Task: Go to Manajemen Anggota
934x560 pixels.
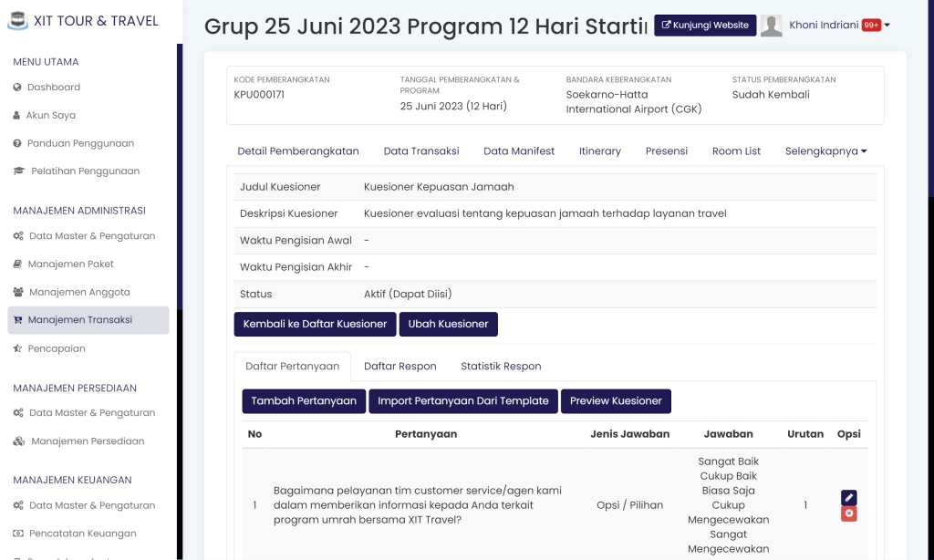Action: point(78,293)
